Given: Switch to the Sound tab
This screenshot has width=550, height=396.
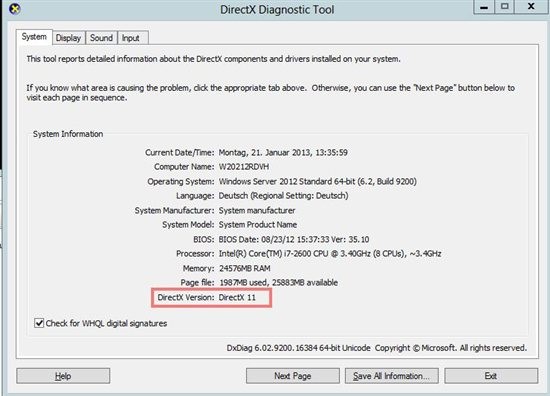Looking at the screenshot, I should tap(101, 38).
